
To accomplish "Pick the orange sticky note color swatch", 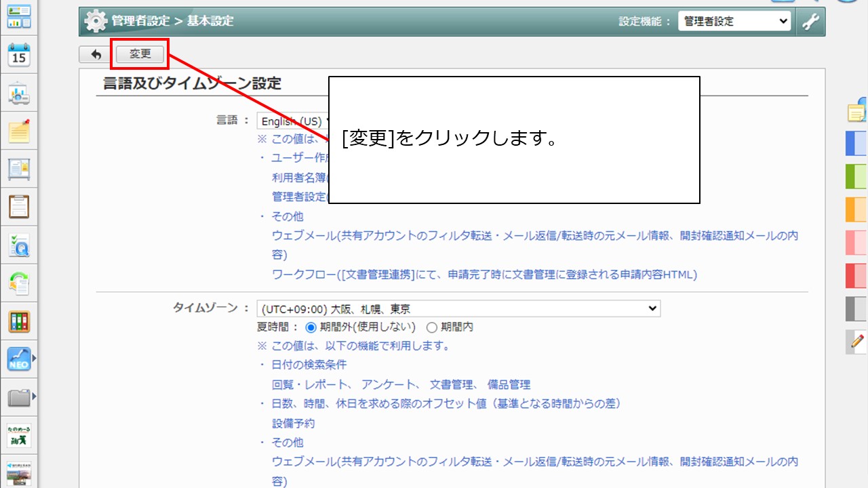I will pyautogui.click(x=856, y=209).
